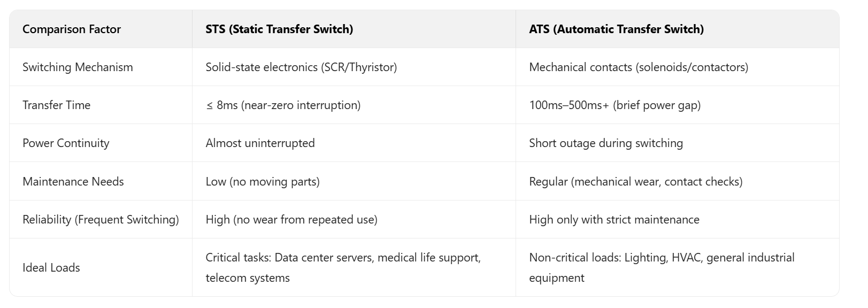Click the "ATS (Automatic Transfer Switch)" header

[x=616, y=29]
